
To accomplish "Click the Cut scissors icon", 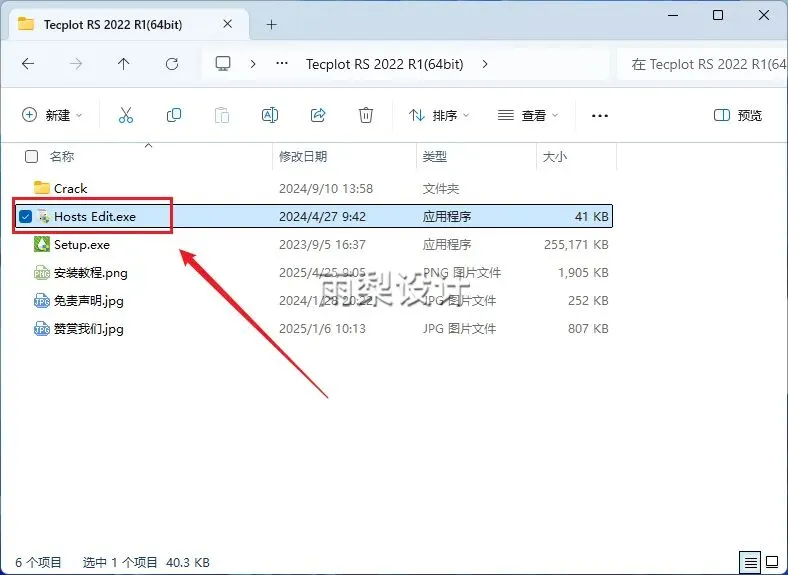I will [126, 116].
